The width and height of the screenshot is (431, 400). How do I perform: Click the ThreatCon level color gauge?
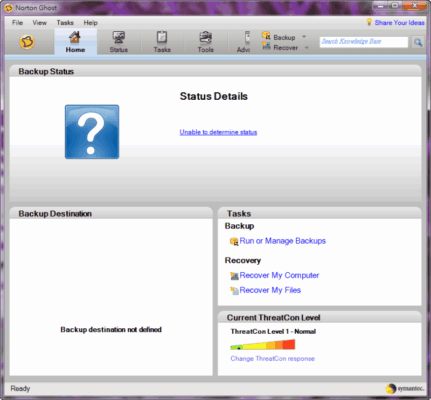[263, 344]
